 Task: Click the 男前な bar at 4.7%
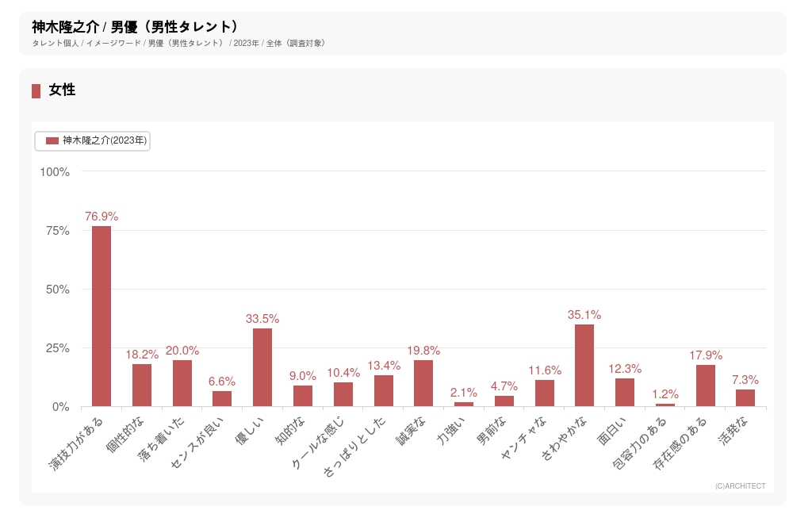(504, 401)
